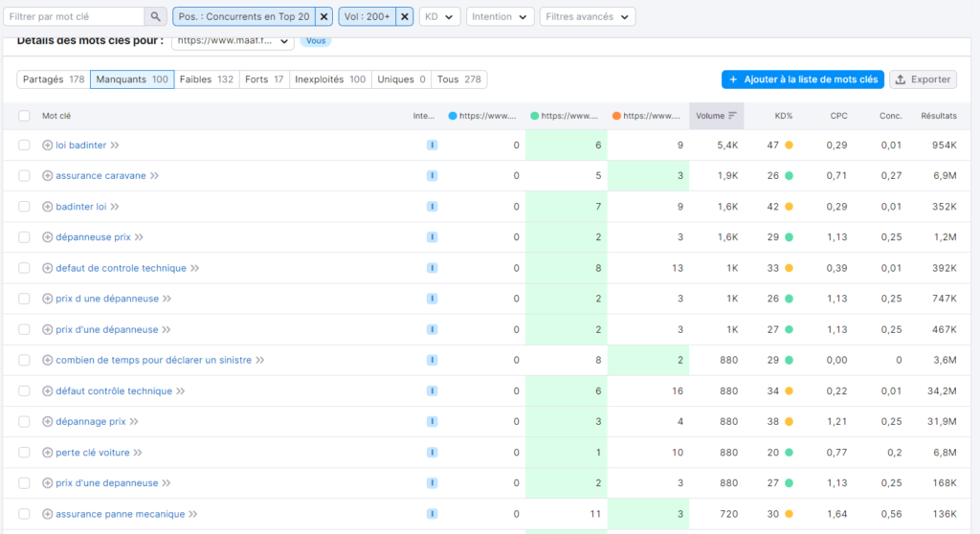
Task: Select the Inexploités tab
Action: click(x=330, y=79)
